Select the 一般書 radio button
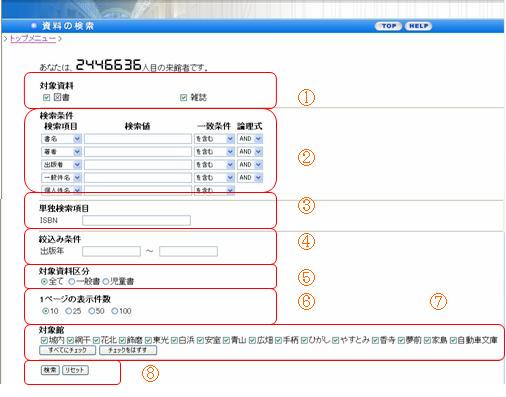The height and width of the screenshot is (397, 506). coord(72,282)
